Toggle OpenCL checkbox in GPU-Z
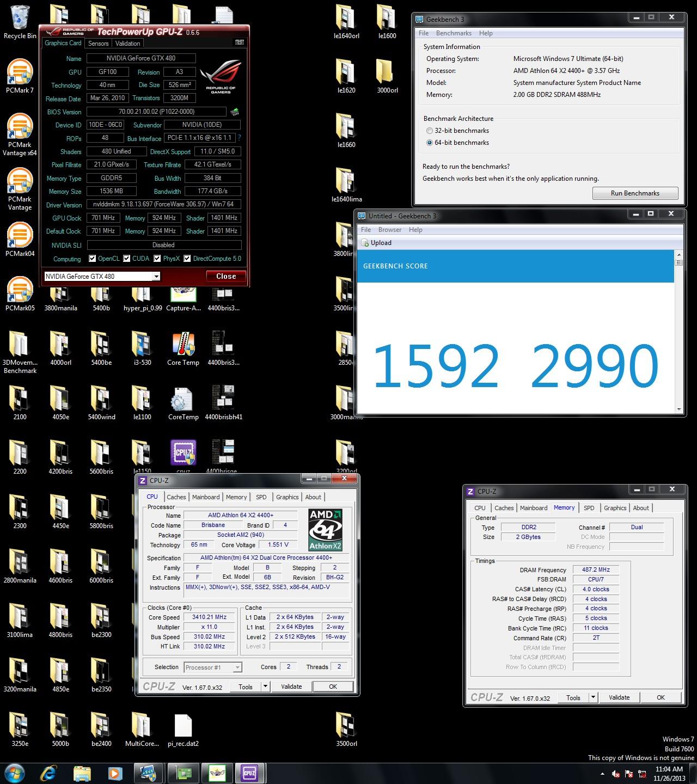Image resolution: width=697 pixels, height=784 pixels. pos(93,259)
